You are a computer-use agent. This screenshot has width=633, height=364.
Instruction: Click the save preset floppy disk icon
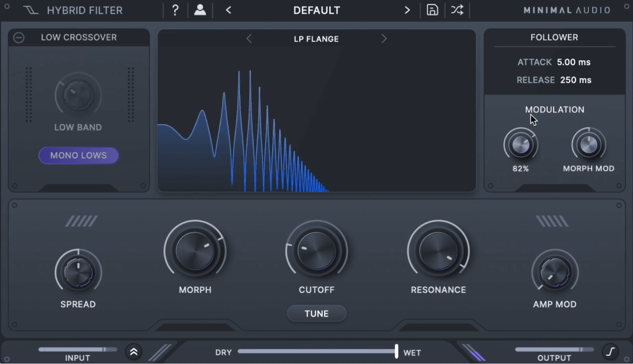point(432,10)
